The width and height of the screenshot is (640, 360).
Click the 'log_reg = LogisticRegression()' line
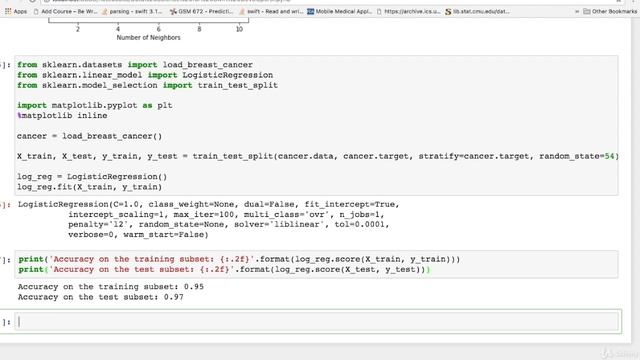point(92,177)
